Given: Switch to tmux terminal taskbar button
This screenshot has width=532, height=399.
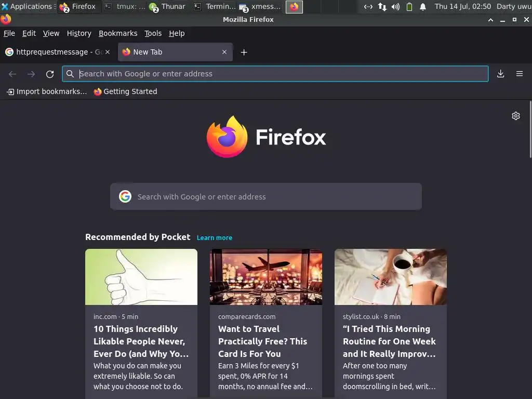Looking at the screenshot, I should point(125,6).
